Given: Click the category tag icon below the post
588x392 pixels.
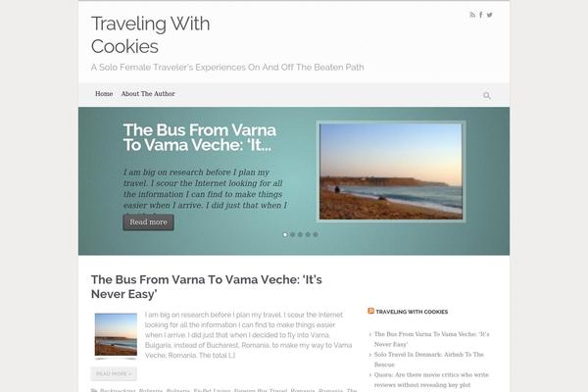Looking at the screenshot, I should click(x=94, y=390).
